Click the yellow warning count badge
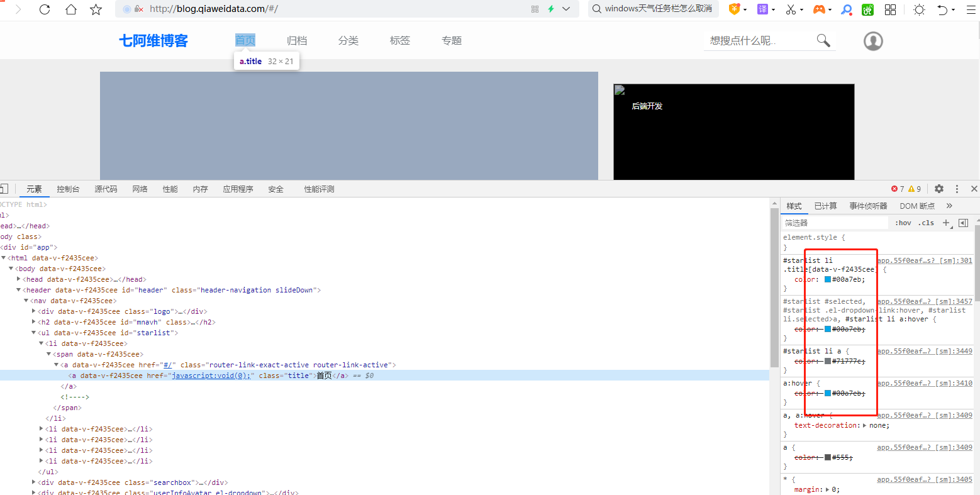Viewport: 980px width, 495px height. click(915, 189)
